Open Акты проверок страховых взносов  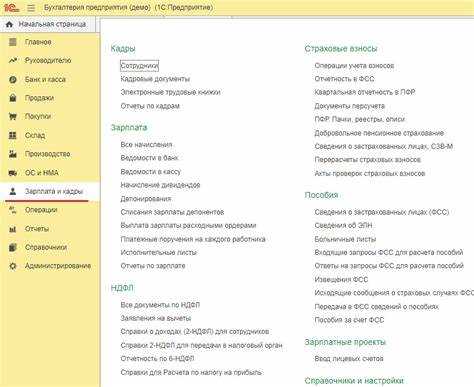(x=370, y=173)
